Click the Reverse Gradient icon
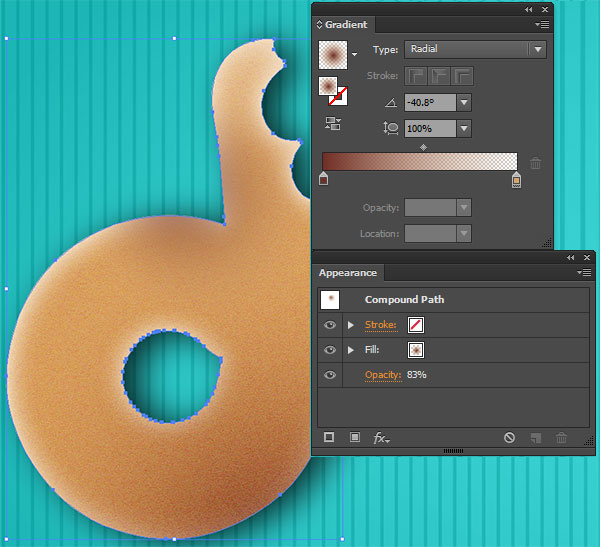This screenshot has height=547, width=600. 331,124
